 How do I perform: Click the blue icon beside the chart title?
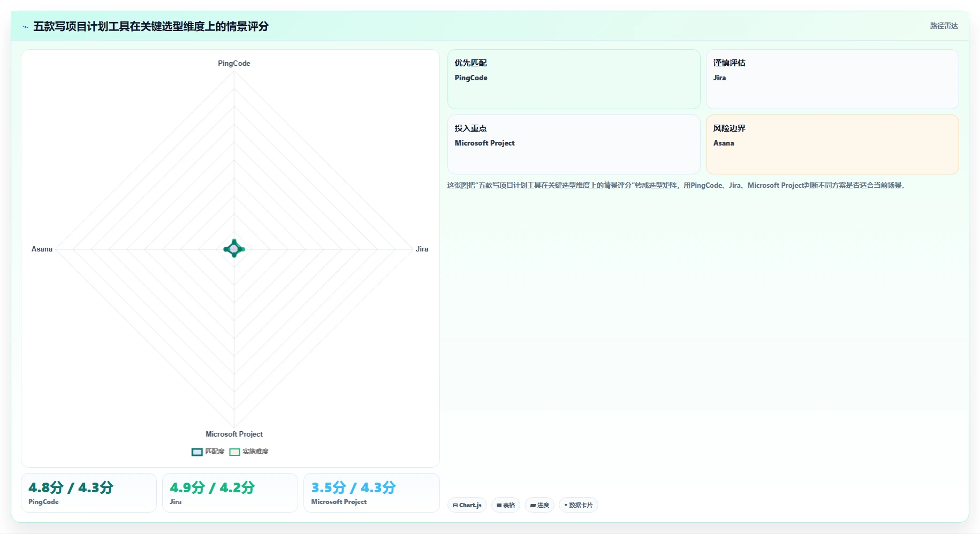[25, 27]
